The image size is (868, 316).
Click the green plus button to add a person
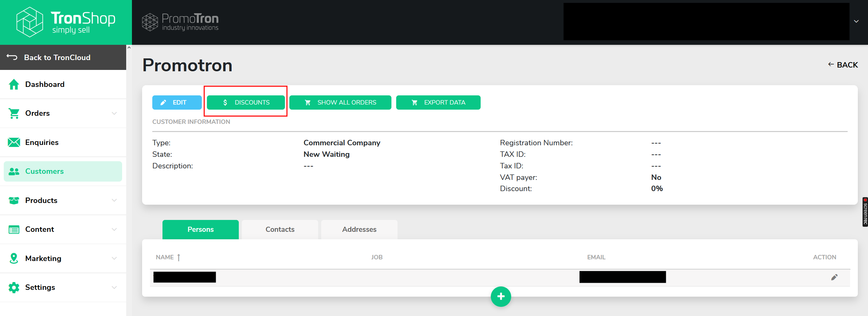tap(501, 296)
